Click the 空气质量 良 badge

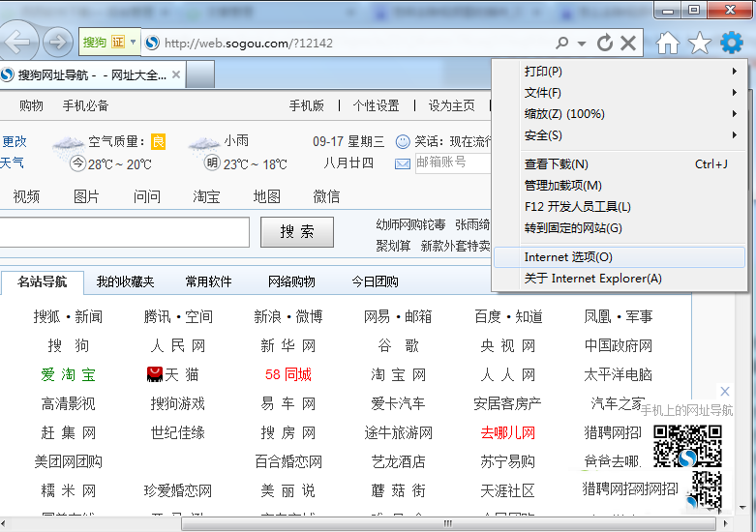[x=158, y=141]
